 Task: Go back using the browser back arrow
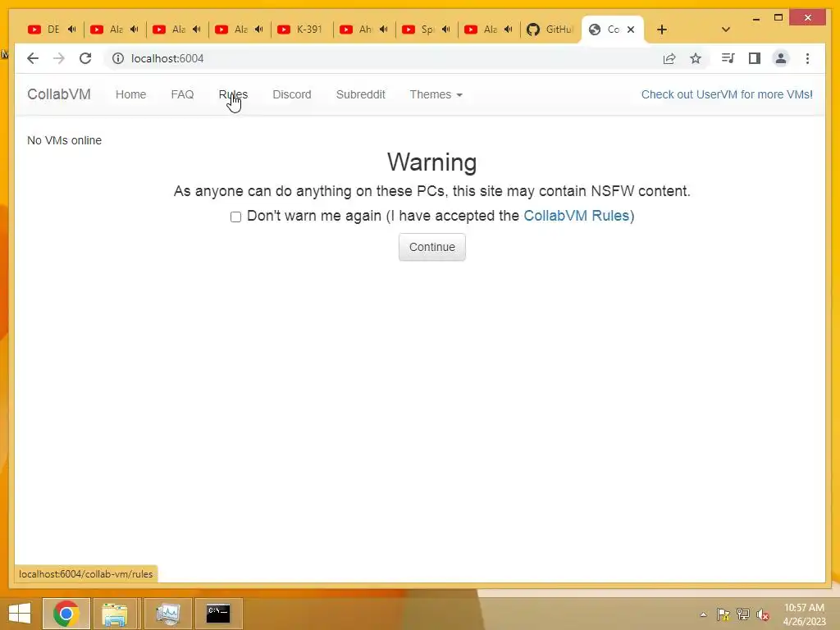tap(33, 58)
